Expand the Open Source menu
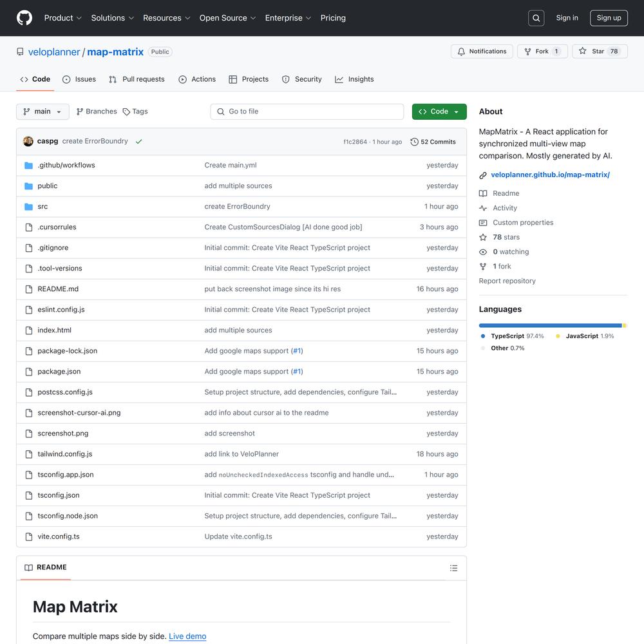The height and width of the screenshot is (644, 644). [x=227, y=18]
